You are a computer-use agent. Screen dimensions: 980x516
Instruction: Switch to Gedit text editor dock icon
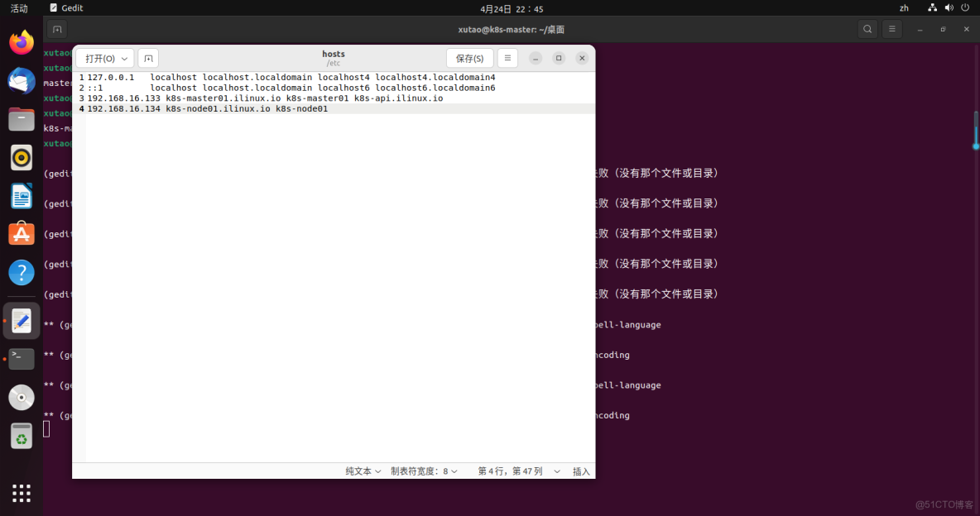click(x=22, y=321)
